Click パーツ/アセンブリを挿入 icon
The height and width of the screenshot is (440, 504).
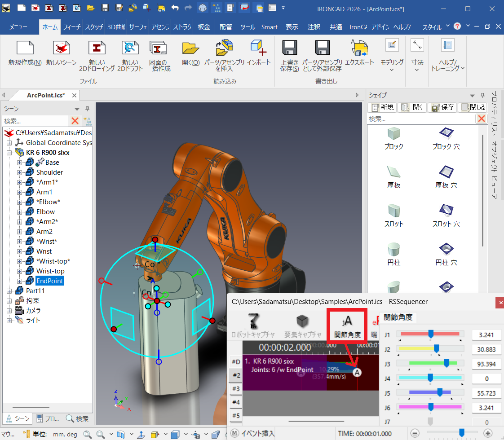(224, 48)
